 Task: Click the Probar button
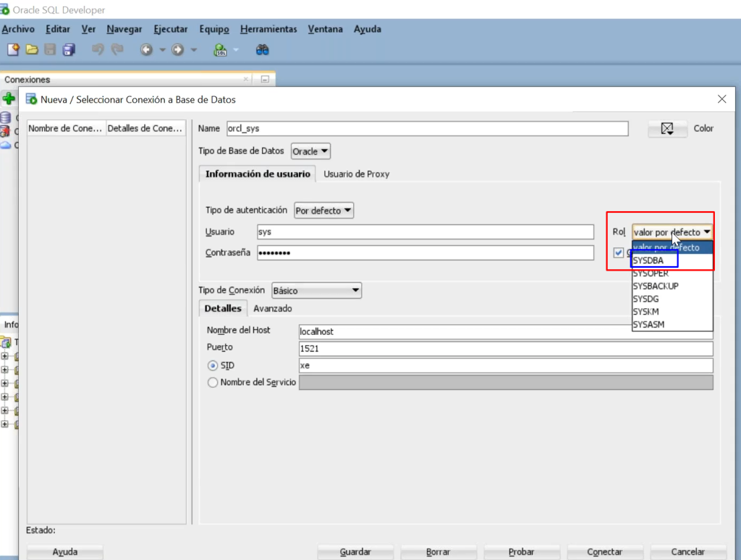point(521,551)
